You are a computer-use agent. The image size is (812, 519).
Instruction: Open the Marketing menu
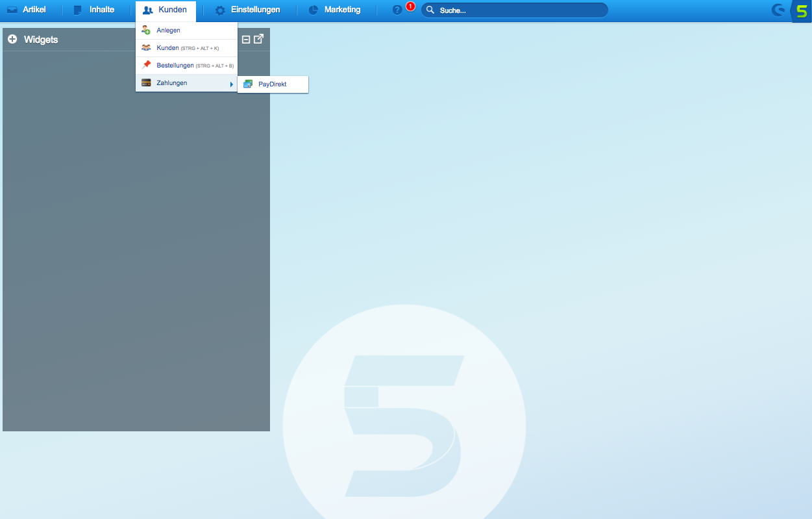(335, 10)
